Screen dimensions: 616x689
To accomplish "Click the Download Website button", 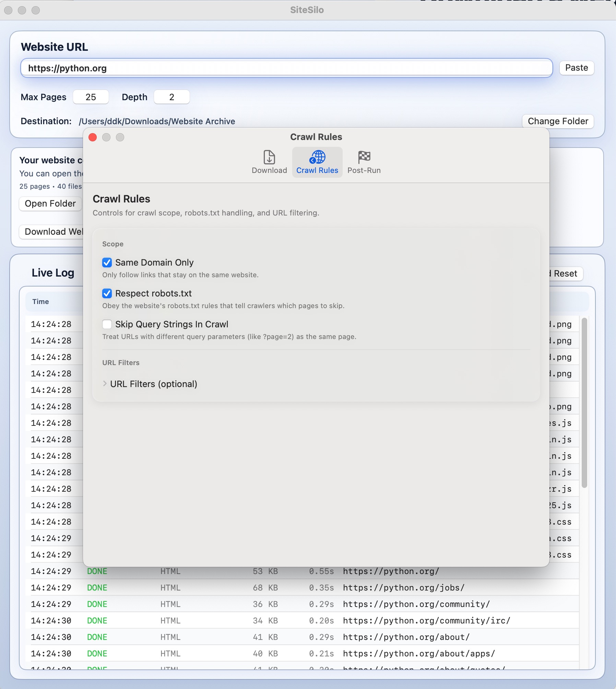I will coord(51,232).
